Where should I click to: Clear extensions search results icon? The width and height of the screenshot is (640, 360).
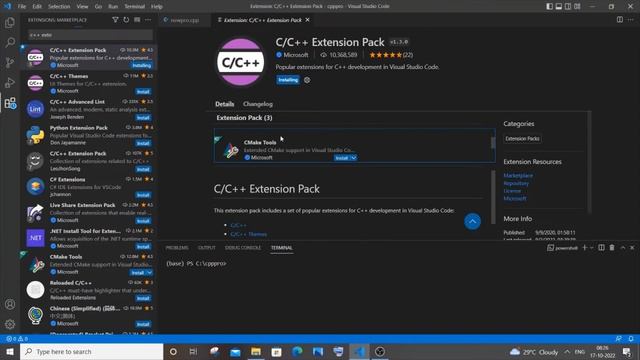click(x=137, y=20)
